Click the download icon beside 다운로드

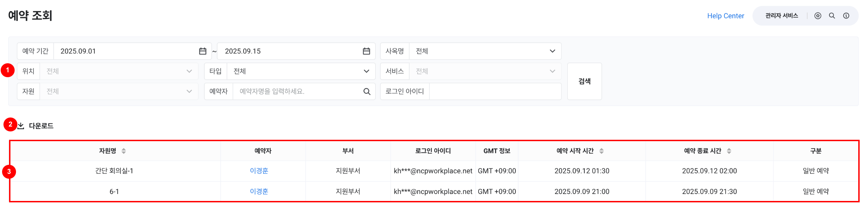click(x=21, y=126)
